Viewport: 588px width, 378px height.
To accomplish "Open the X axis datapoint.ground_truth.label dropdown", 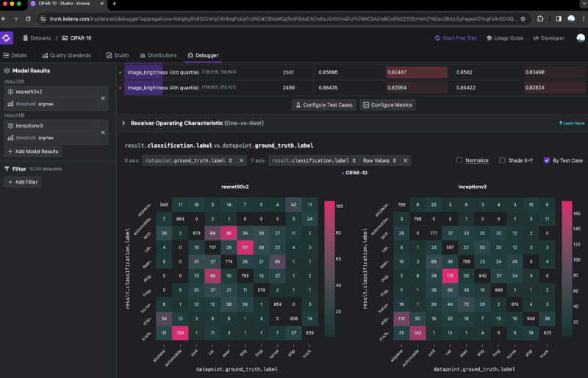I will [189, 160].
